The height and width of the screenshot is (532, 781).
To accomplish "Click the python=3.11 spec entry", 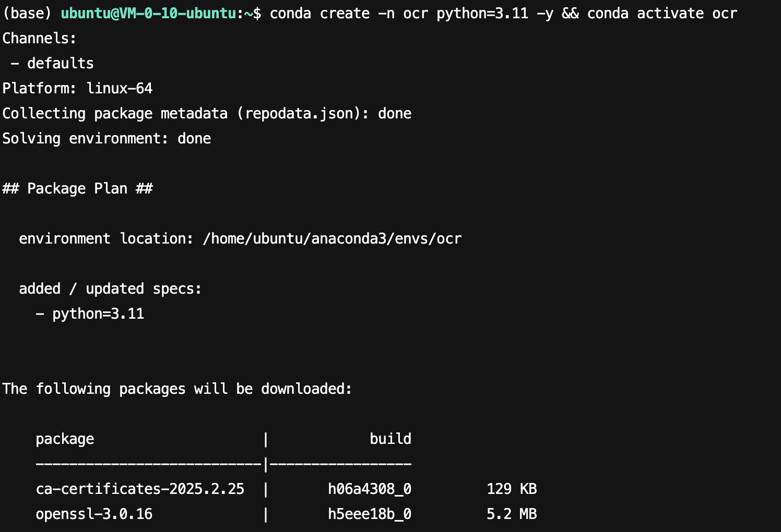I will click(98, 313).
